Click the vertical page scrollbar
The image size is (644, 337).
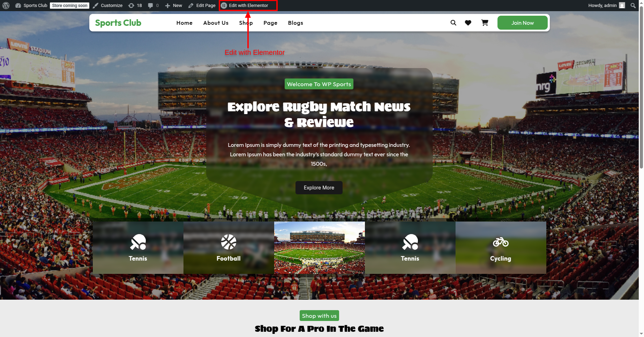641,87
